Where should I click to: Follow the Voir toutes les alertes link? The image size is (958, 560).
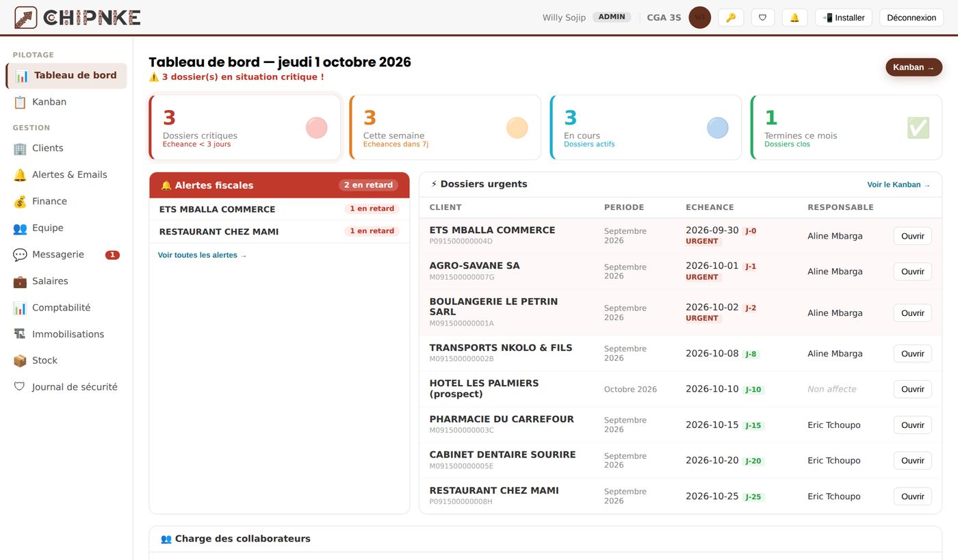pyautogui.click(x=202, y=255)
